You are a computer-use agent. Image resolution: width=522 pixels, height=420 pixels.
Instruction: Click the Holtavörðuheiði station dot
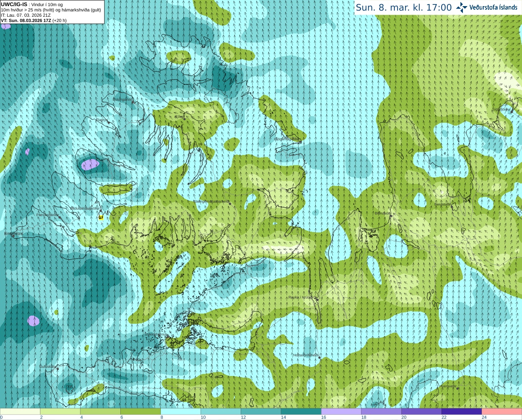click(319, 358)
